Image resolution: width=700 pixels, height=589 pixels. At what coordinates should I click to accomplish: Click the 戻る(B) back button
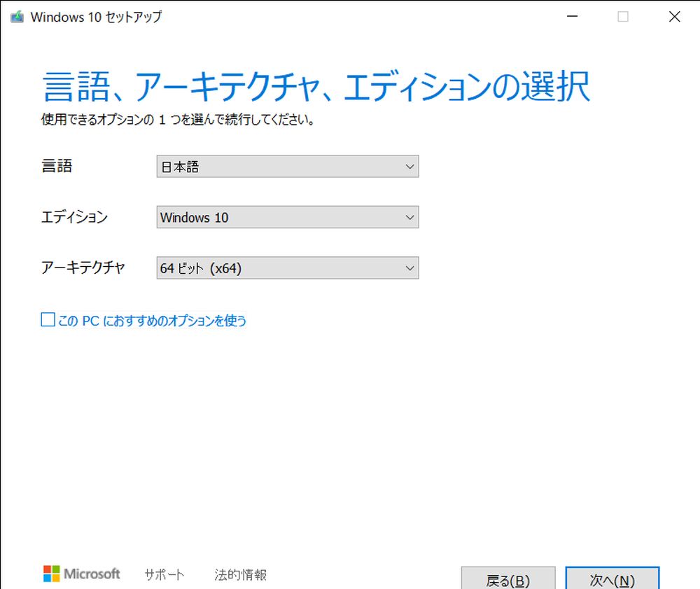coord(509,580)
